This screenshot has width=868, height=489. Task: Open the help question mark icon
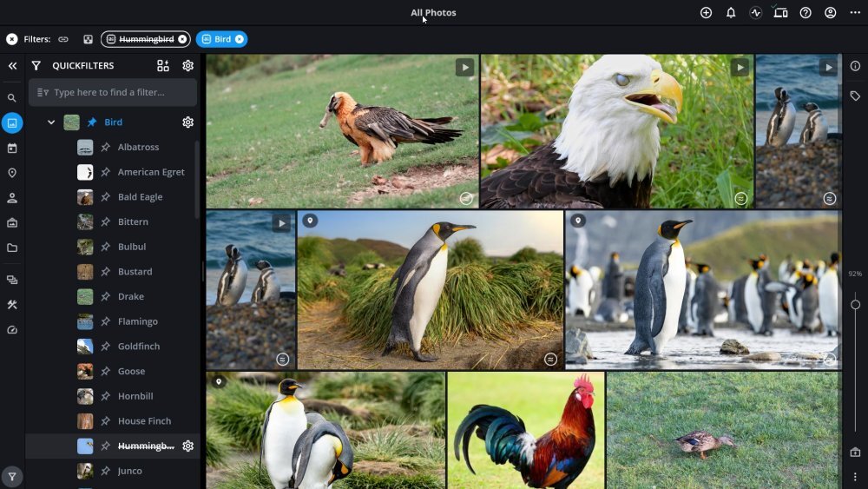[806, 13]
